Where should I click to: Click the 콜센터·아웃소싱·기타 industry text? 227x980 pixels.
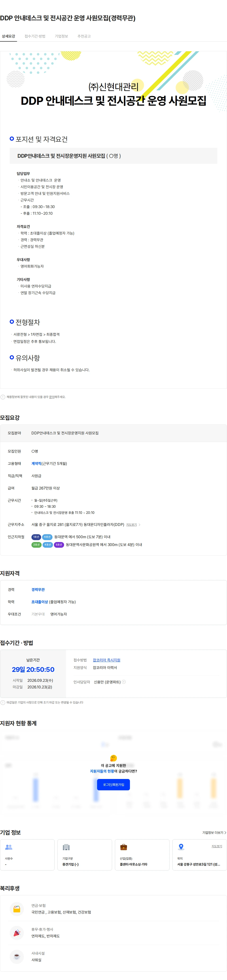click(133, 864)
